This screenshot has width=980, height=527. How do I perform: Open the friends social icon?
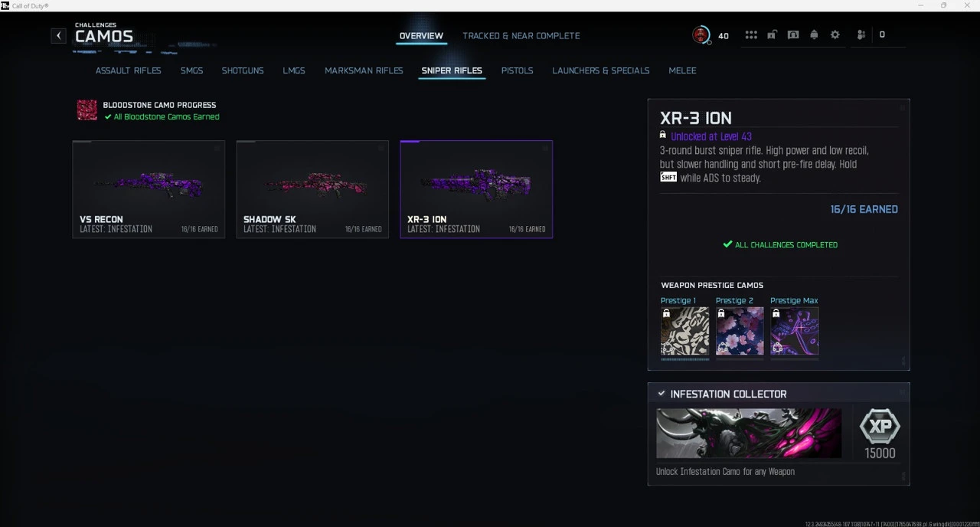coord(861,35)
